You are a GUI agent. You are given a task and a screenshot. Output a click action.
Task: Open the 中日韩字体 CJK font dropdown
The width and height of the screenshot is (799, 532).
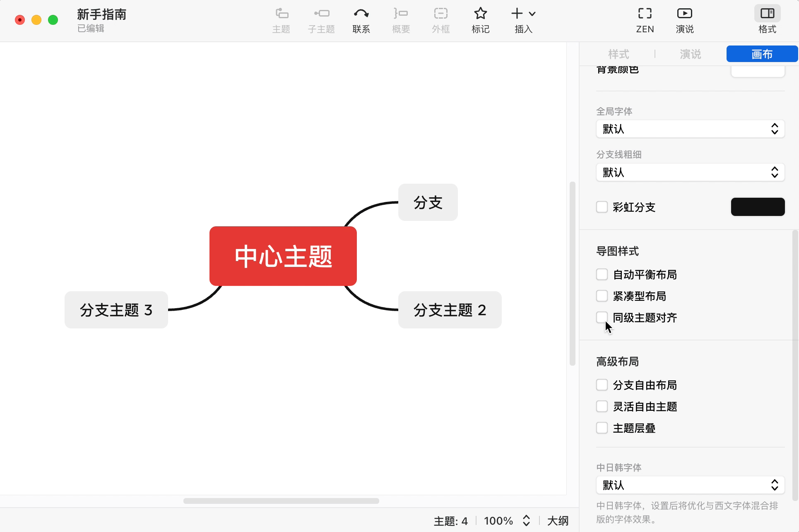tap(690, 485)
